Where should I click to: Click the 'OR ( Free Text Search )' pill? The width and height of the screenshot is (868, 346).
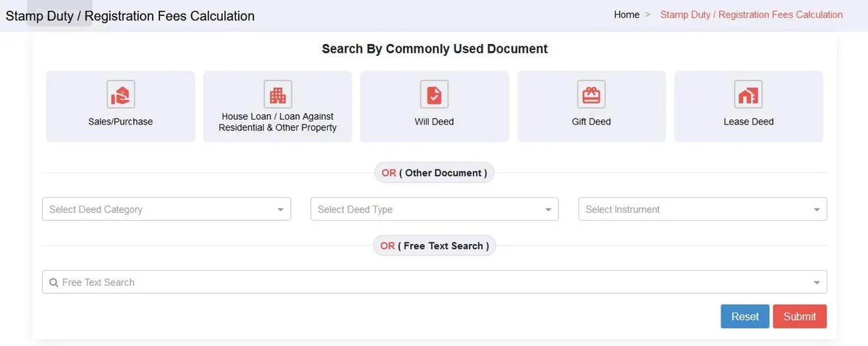point(435,246)
